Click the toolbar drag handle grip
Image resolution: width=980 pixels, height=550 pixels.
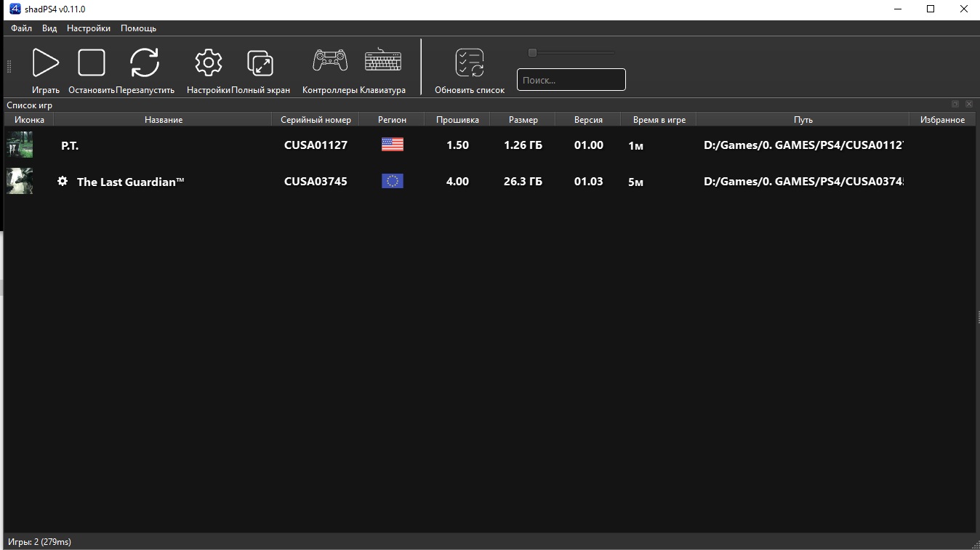(9, 67)
